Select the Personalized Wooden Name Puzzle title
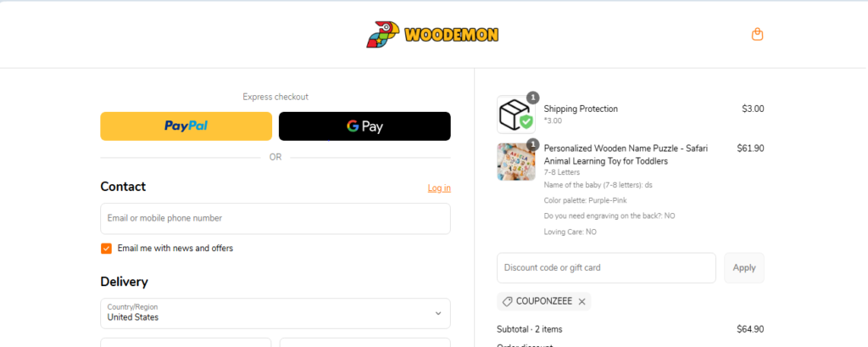Viewport: 868px width, 347px height. 626,154
